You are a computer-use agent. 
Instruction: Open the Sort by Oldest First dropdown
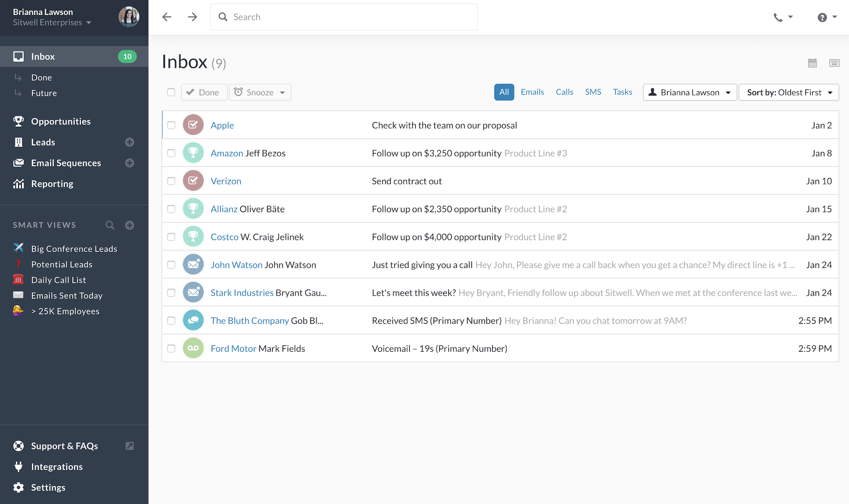(788, 92)
